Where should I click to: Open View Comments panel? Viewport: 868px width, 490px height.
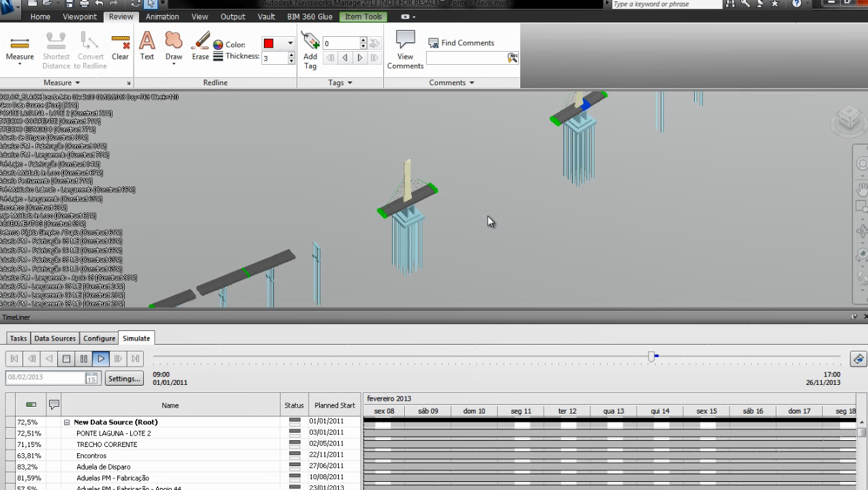click(x=405, y=49)
